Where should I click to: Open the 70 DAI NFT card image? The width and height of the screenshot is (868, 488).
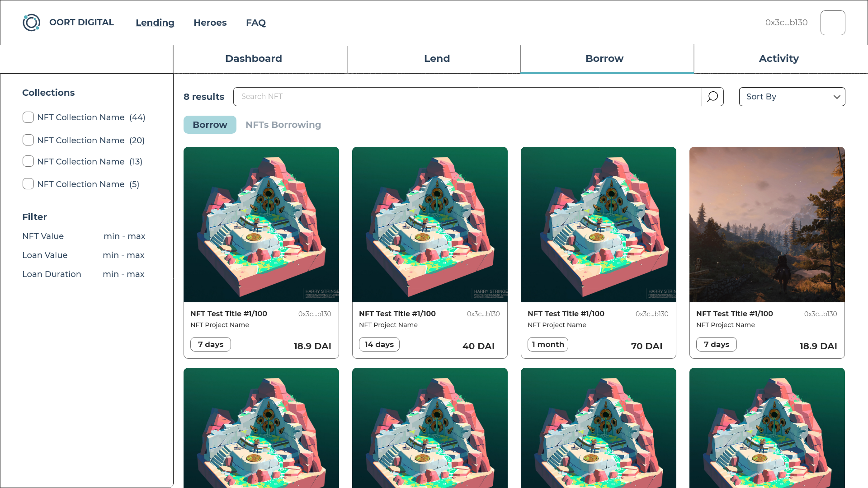(x=599, y=225)
